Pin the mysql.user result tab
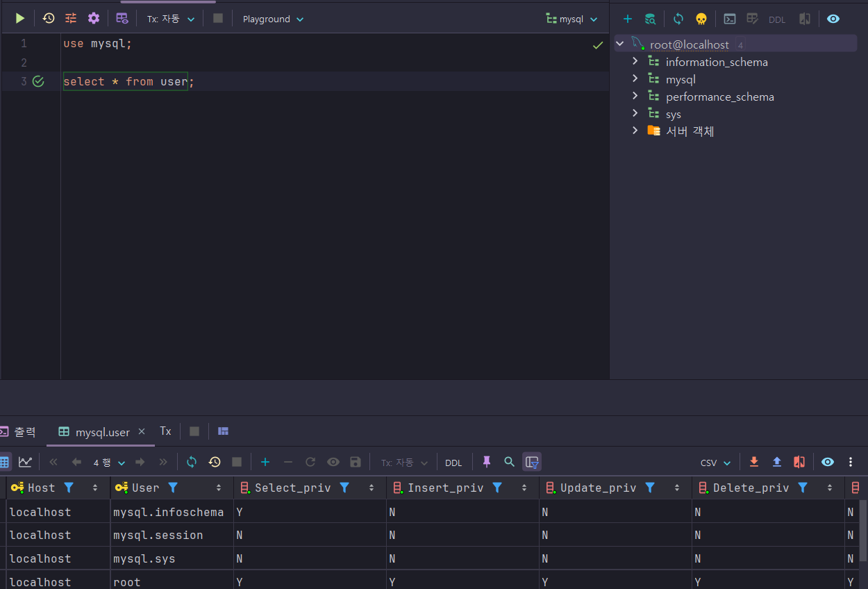 point(487,462)
